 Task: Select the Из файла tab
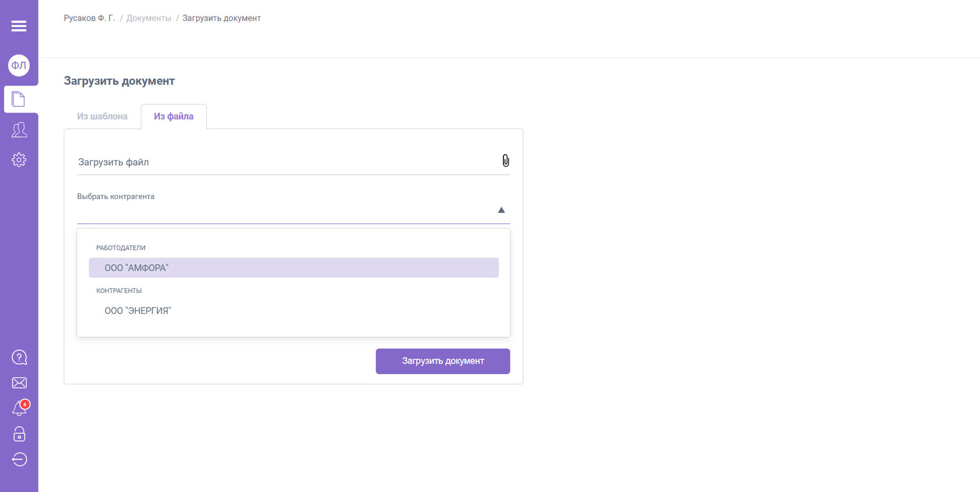coord(173,116)
